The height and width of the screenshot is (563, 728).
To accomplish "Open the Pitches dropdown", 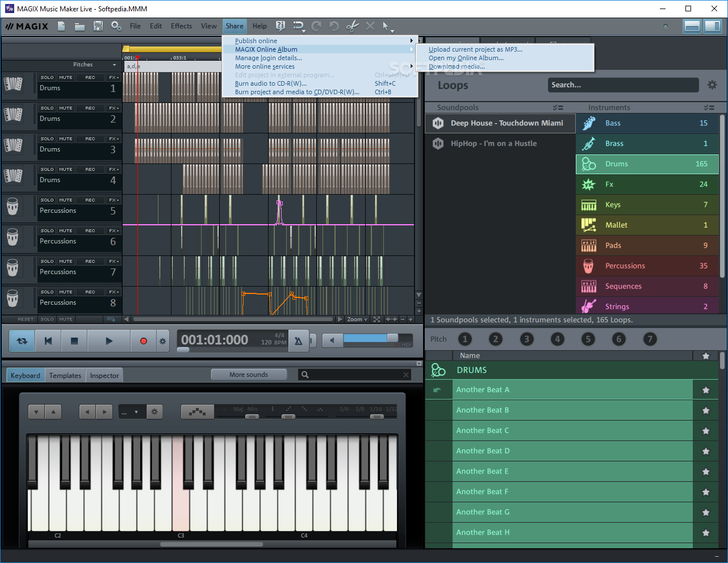I will tap(114, 65).
